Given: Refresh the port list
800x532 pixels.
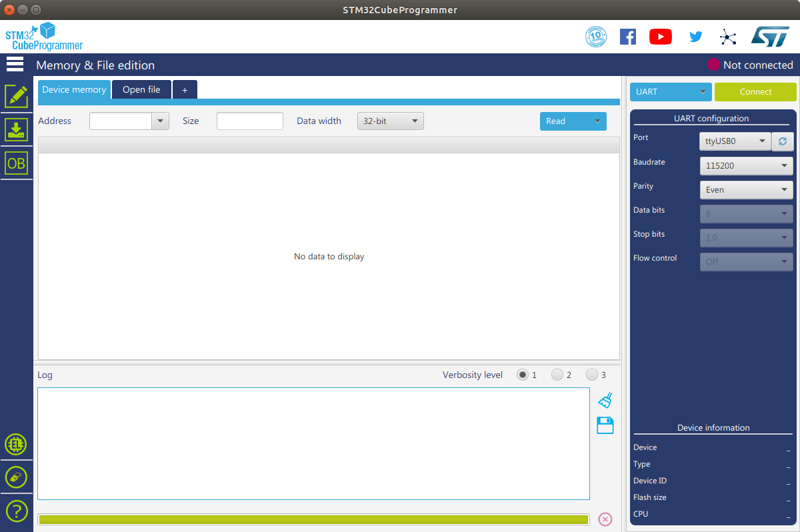Looking at the screenshot, I should pyautogui.click(x=783, y=141).
